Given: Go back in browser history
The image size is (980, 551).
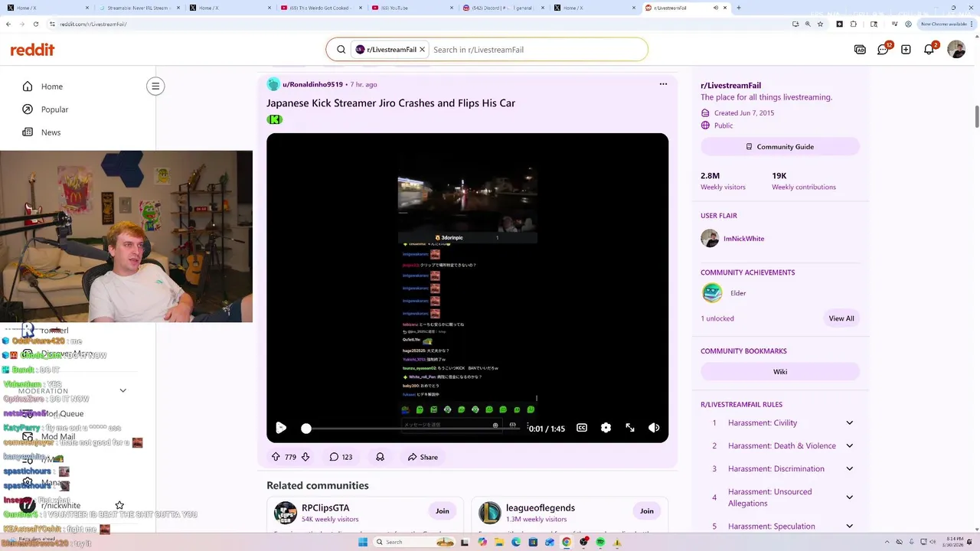Looking at the screenshot, I should click(8, 24).
